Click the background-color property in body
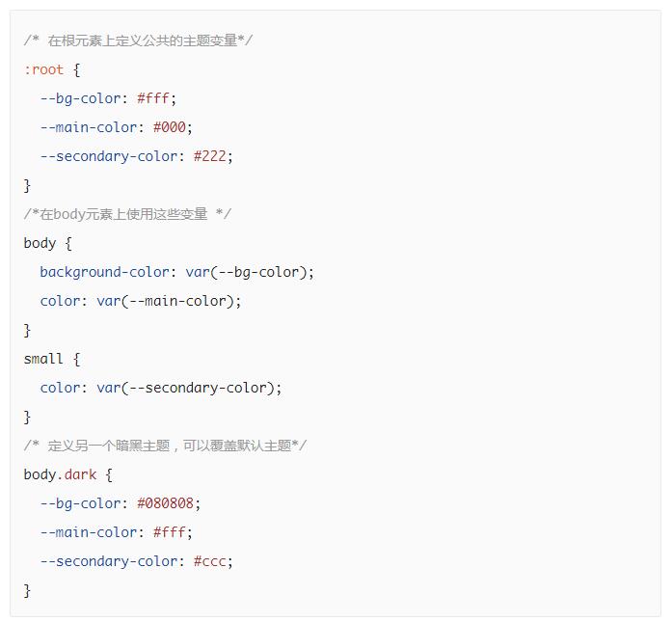 tap(104, 272)
